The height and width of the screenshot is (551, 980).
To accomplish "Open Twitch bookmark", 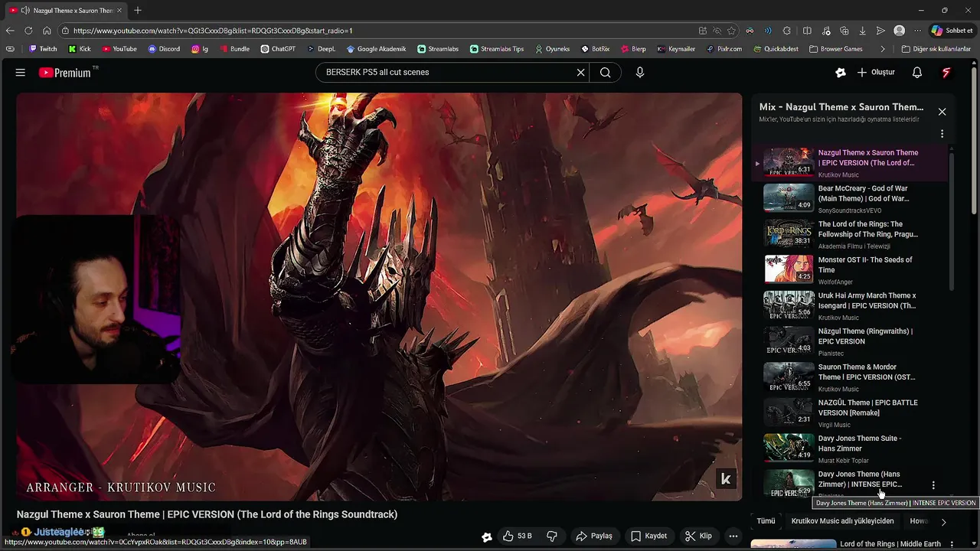I will [43, 49].
